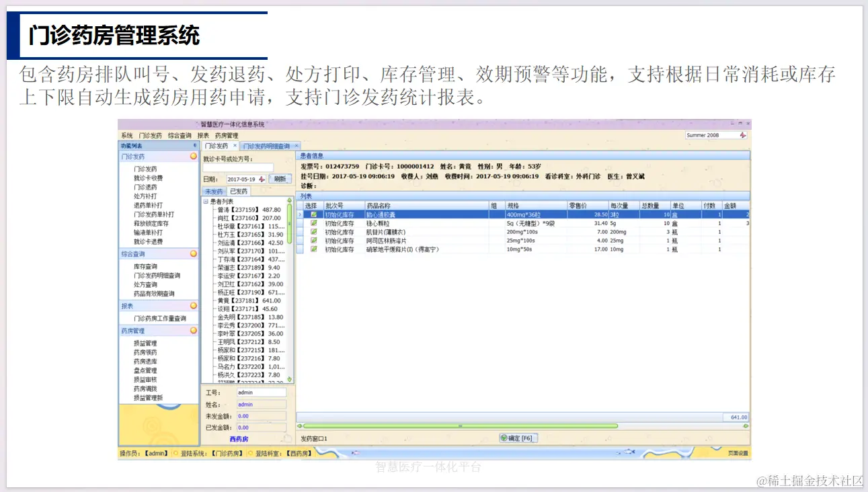Click row indicator arrow of 脑心通胶囊 row

301,214
